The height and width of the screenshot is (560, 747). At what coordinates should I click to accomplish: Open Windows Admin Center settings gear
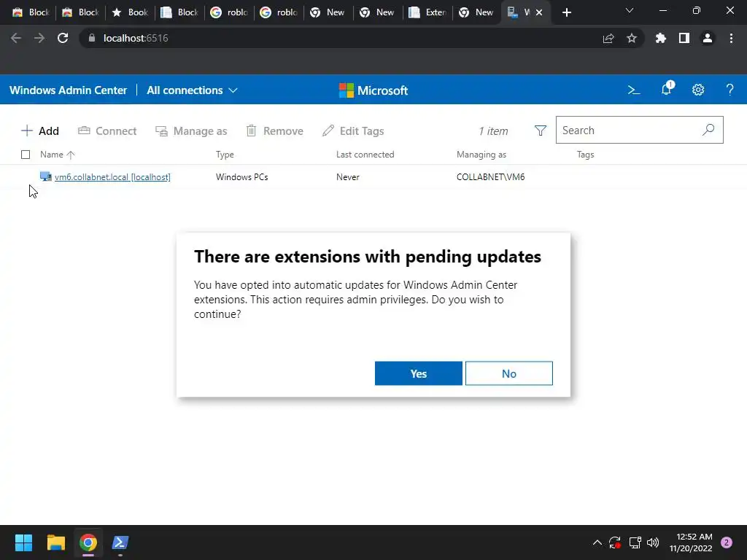[698, 90]
